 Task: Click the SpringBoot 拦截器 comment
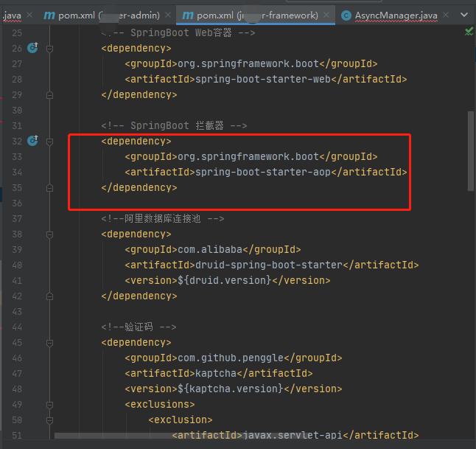(174, 125)
